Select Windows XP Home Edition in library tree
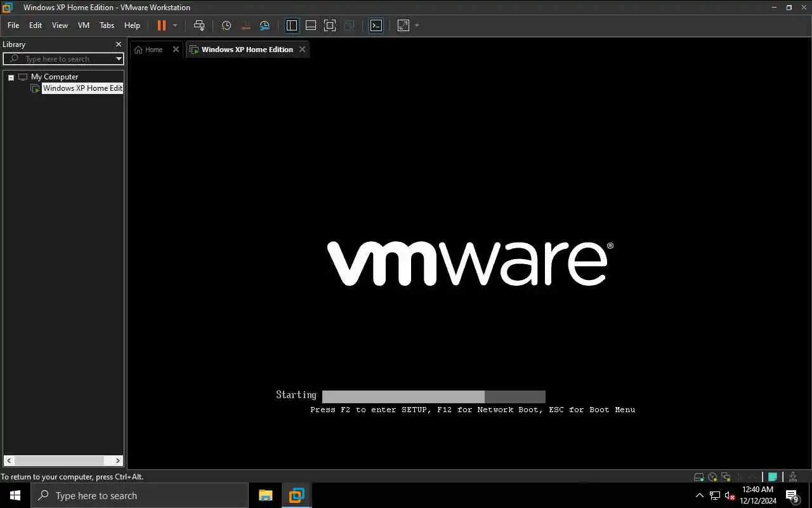Viewport: 812px width, 508px height. click(82, 88)
